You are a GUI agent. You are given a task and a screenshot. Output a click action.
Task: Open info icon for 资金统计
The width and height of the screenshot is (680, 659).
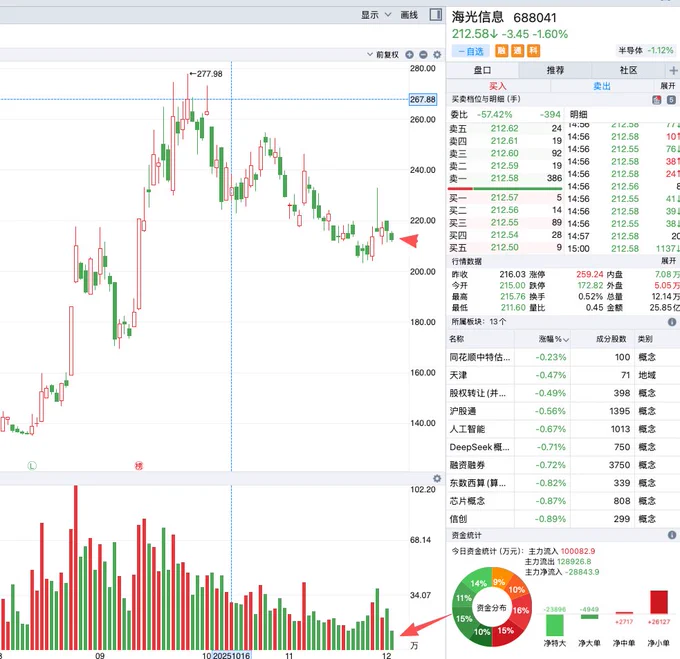[672, 535]
